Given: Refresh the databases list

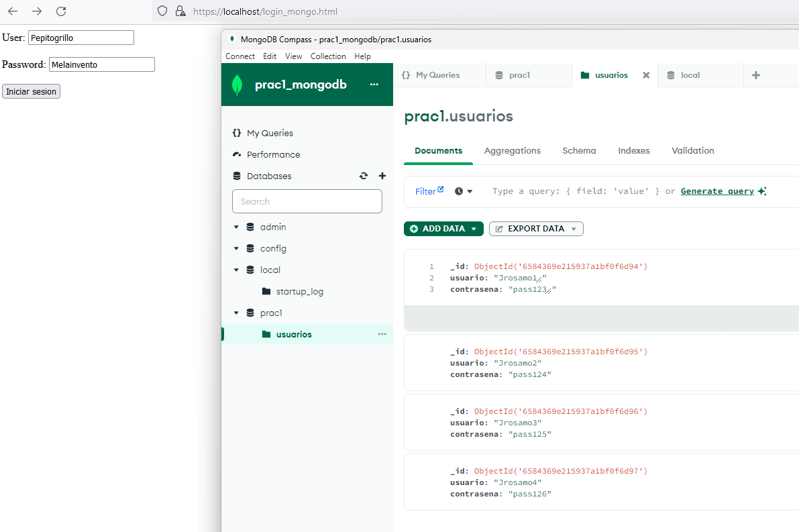Looking at the screenshot, I should 364,176.
